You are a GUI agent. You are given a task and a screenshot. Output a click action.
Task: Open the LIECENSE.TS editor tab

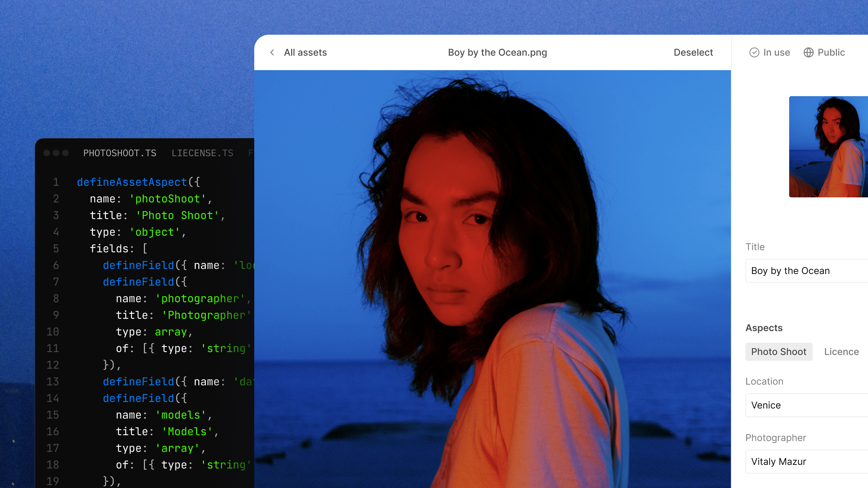(x=203, y=153)
